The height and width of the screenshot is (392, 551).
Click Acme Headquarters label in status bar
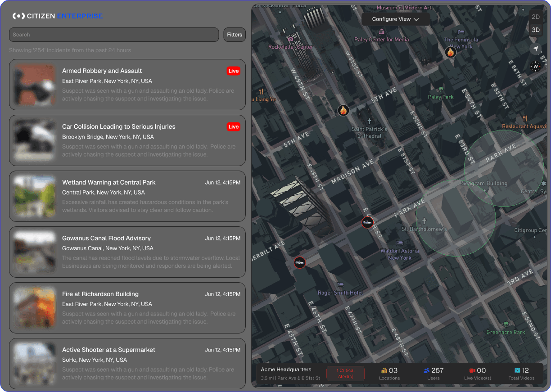[286, 369]
